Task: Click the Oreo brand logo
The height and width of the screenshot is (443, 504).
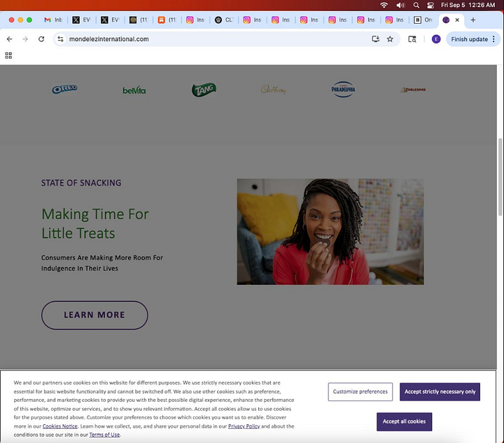Action: [64, 89]
